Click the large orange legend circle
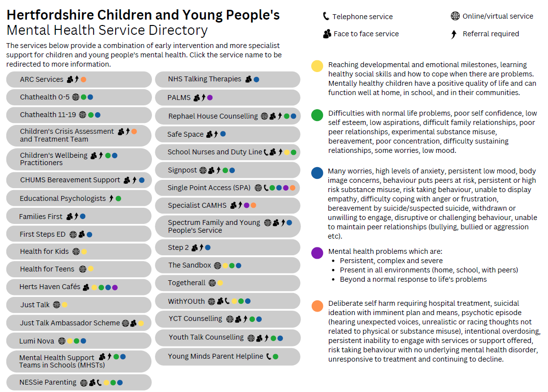Screen dimensions: 548x392 317,306
